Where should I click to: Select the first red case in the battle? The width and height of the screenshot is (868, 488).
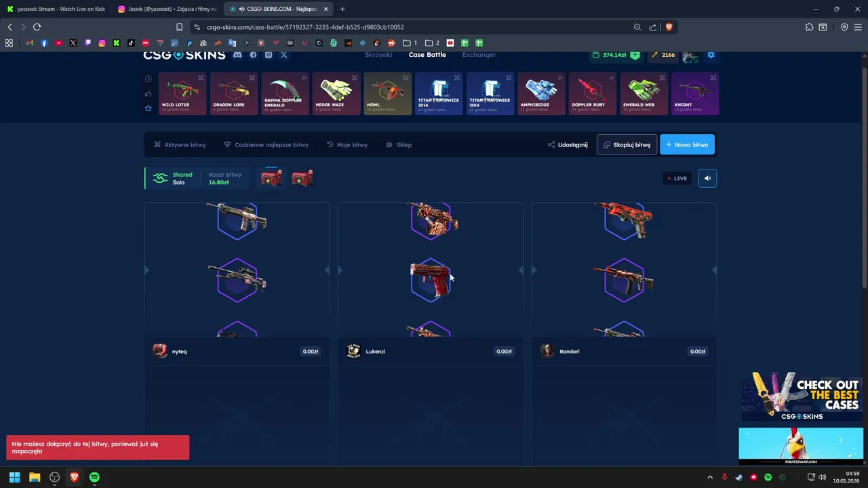tap(272, 178)
